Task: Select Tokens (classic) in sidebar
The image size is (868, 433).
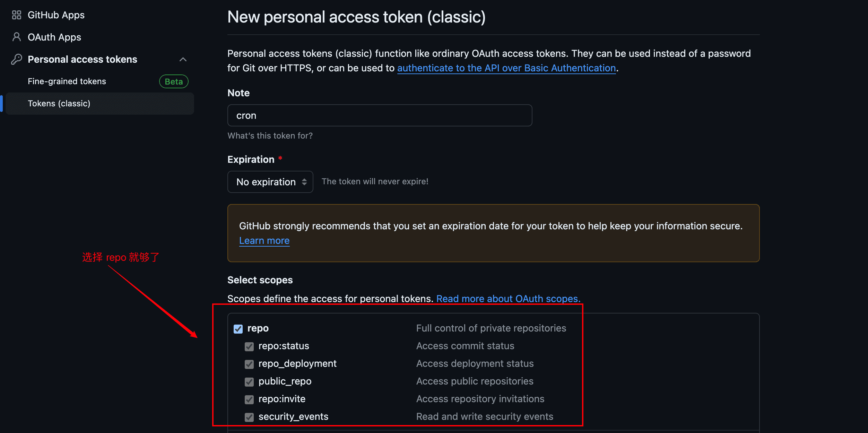Action: click(59, 104)
